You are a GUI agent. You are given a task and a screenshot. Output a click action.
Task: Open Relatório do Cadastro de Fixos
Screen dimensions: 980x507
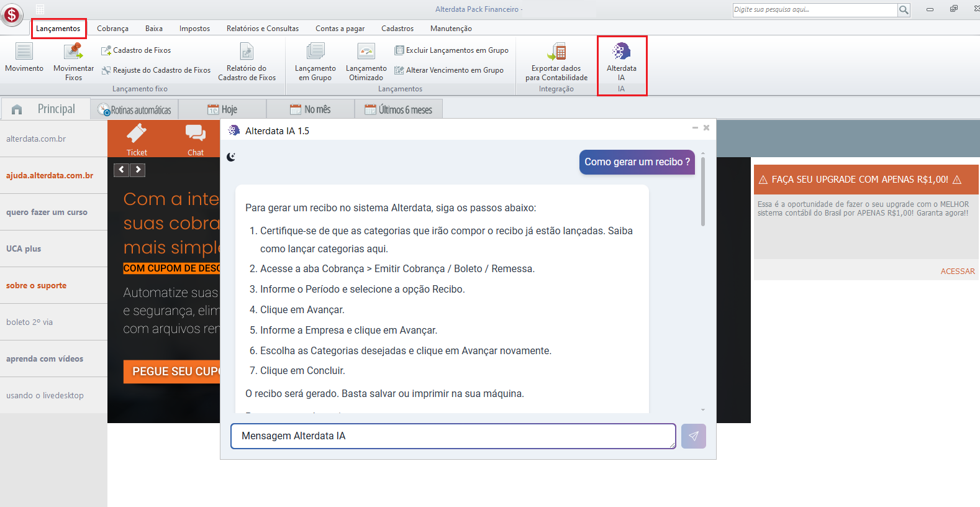pyautogui.click(x=247, y=62)
